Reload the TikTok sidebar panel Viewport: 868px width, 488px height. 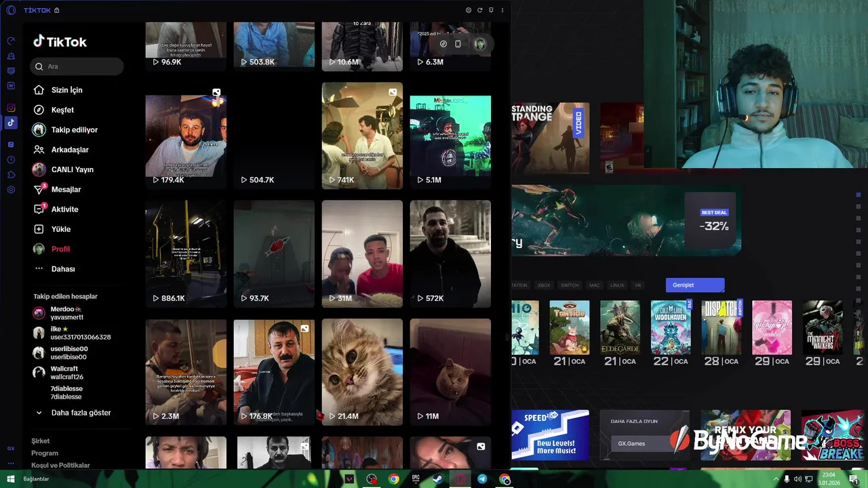click(x=479, y=10)
